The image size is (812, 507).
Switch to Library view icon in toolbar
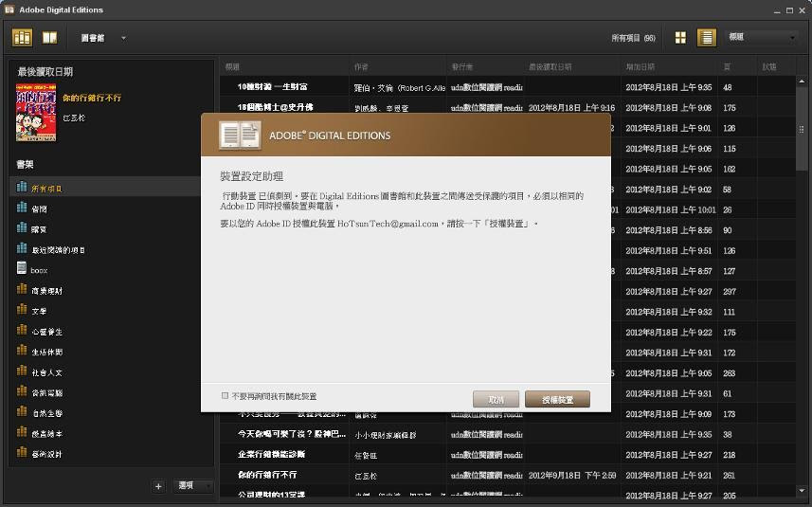23,38
